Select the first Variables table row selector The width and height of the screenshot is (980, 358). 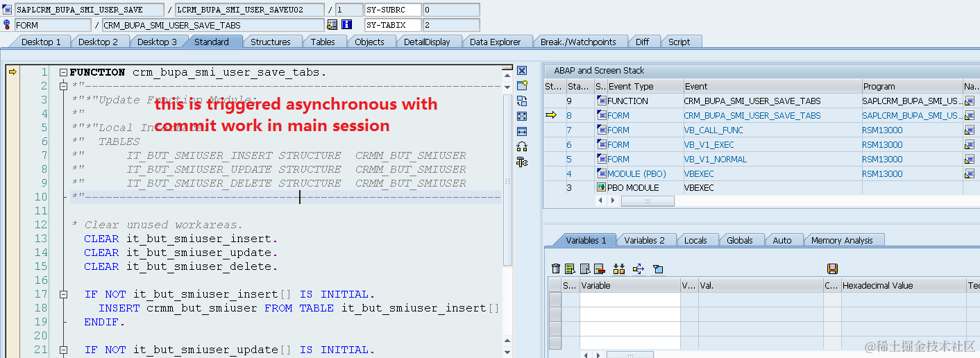tap(555, 300)
